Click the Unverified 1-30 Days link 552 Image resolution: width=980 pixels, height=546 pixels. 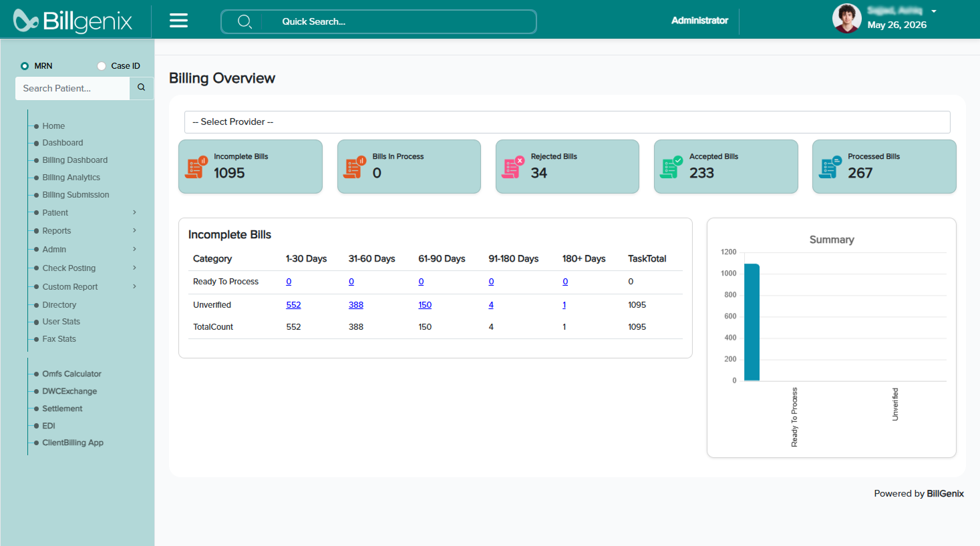[x=293, y=305]
